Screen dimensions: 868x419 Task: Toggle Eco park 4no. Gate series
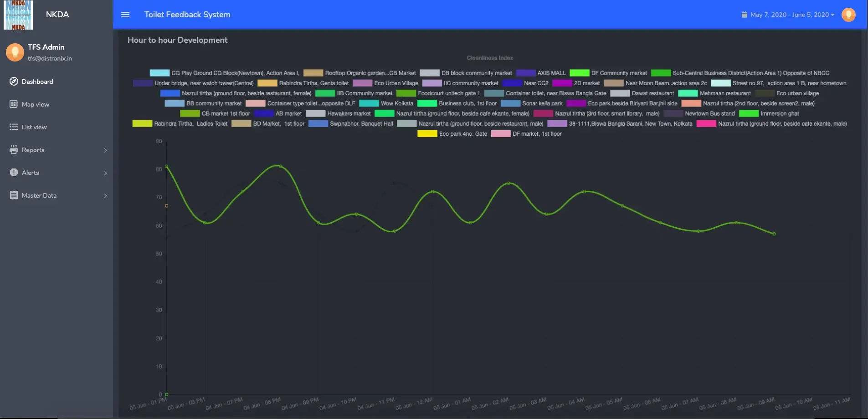tap(427, 134)
